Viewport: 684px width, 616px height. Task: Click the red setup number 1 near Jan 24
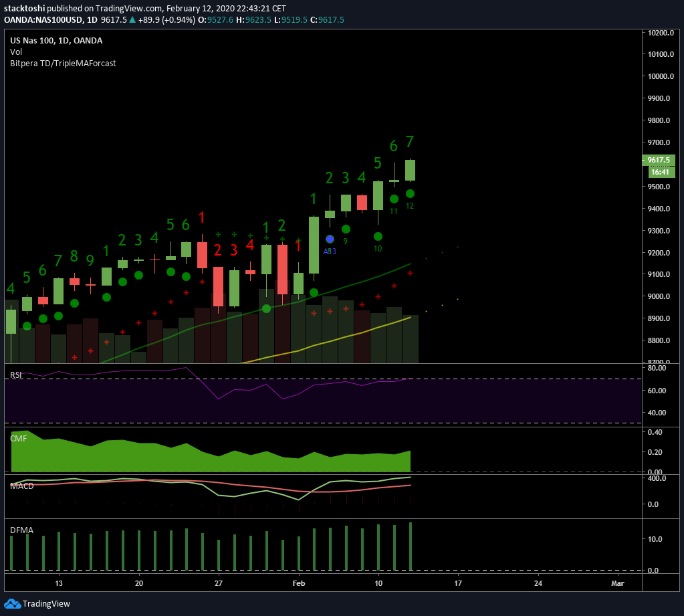click(201, 217)
